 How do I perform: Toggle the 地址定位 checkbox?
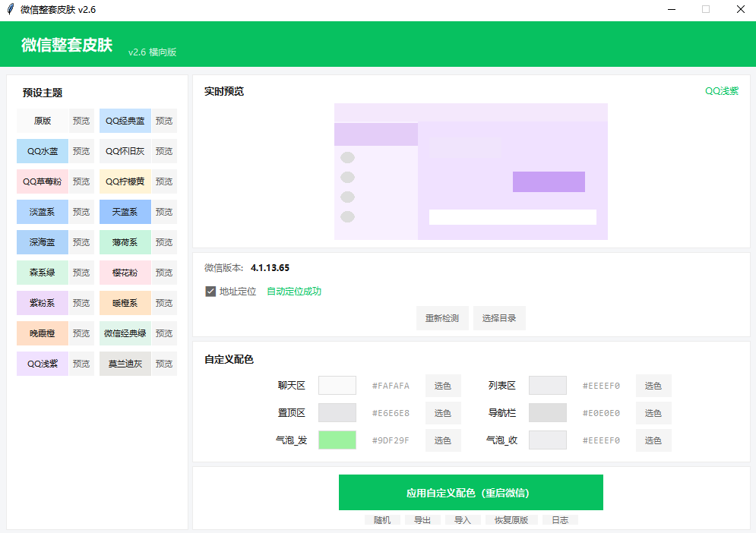coord(210,292)
